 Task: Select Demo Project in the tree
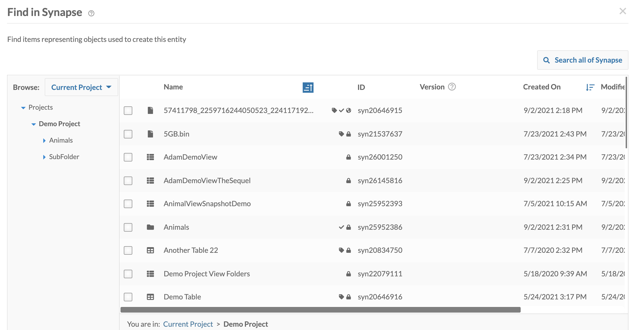click(x=59, y=124)
